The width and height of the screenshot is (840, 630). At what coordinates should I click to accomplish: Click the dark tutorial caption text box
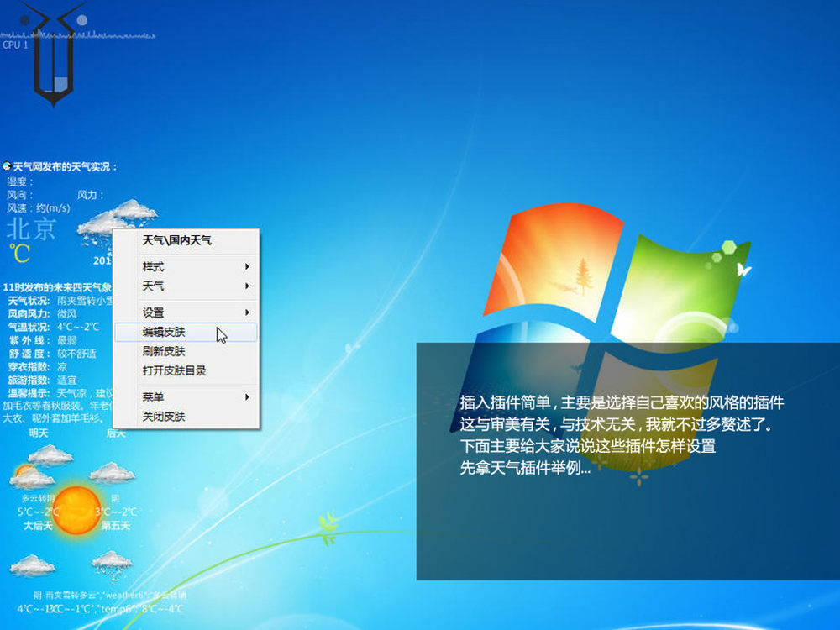click(627, 460)
